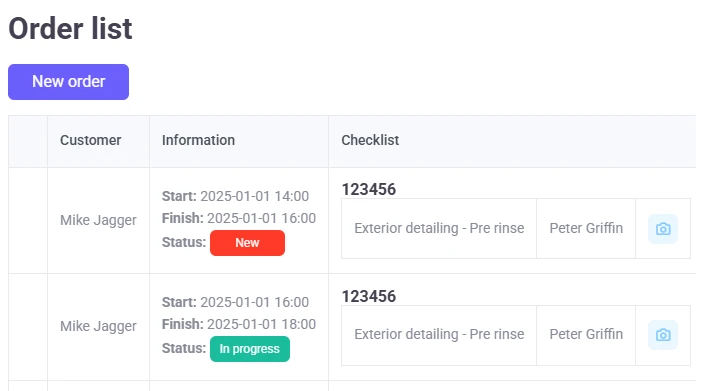Select Peter Griffin in second checklist row
Screen dimensions: 706x391
586,334
